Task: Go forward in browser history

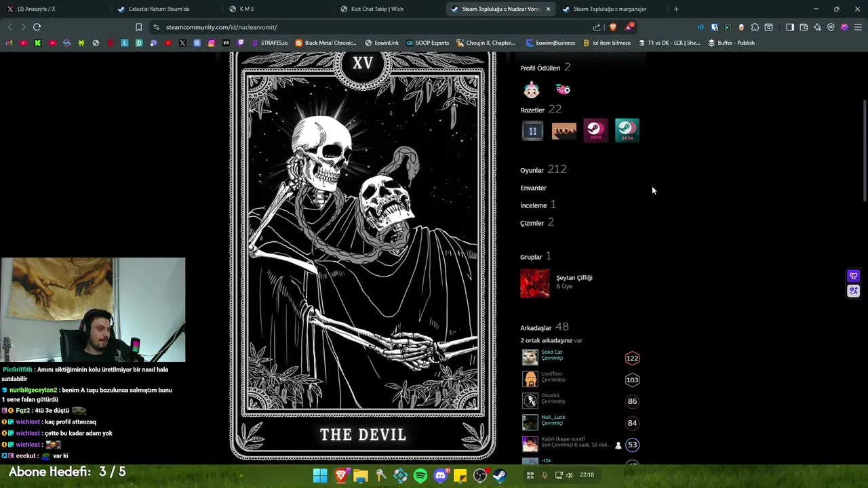Action: pos(23,27)
